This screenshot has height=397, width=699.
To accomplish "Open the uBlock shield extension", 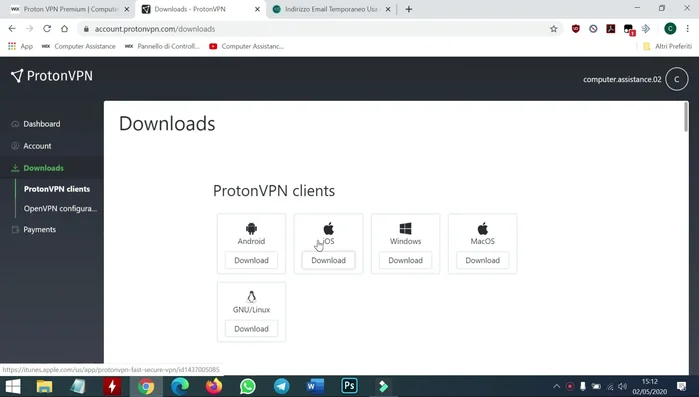I will [576, 29].
